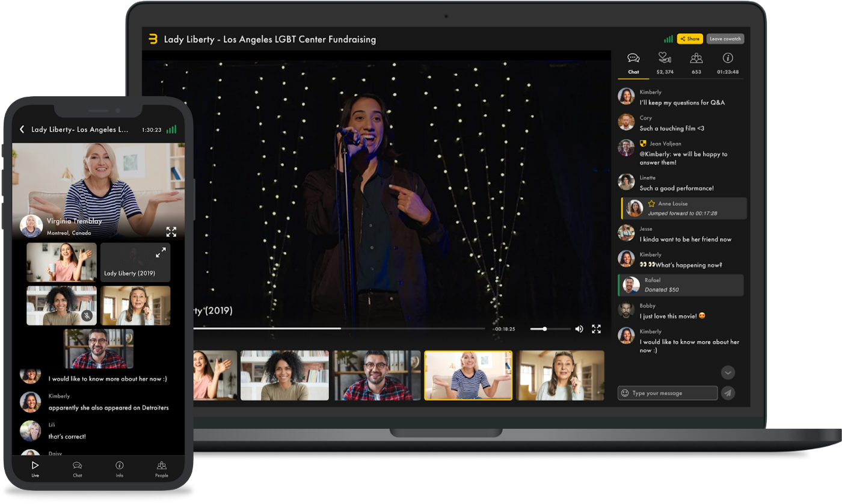
Task: Click 'Such a touching film <3' message
Action: (x=672, y=128)
